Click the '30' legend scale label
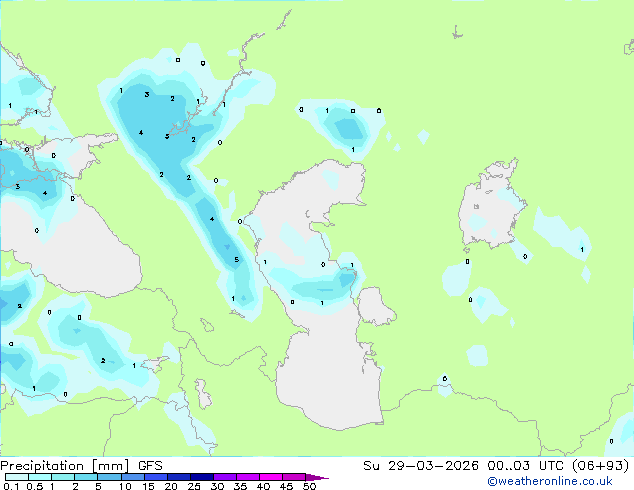This screenshot has width=634, height=490. 217,486
